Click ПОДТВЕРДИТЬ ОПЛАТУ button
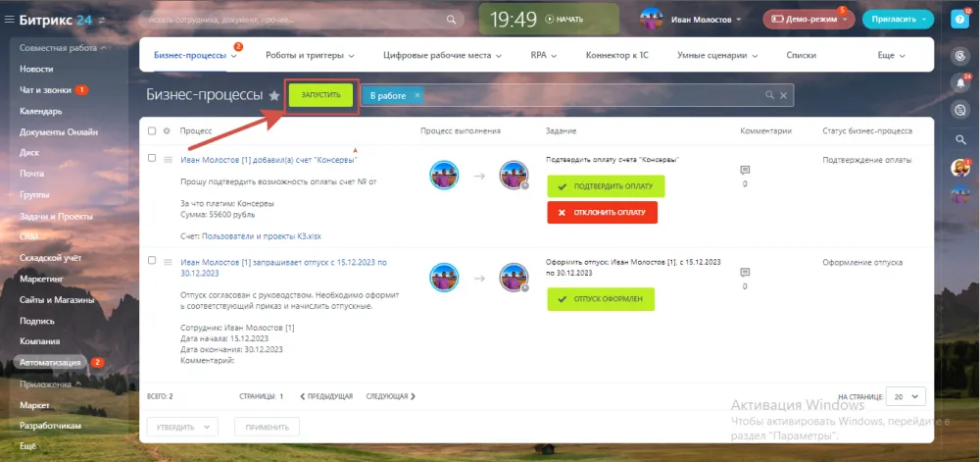 tap(607, 187)
